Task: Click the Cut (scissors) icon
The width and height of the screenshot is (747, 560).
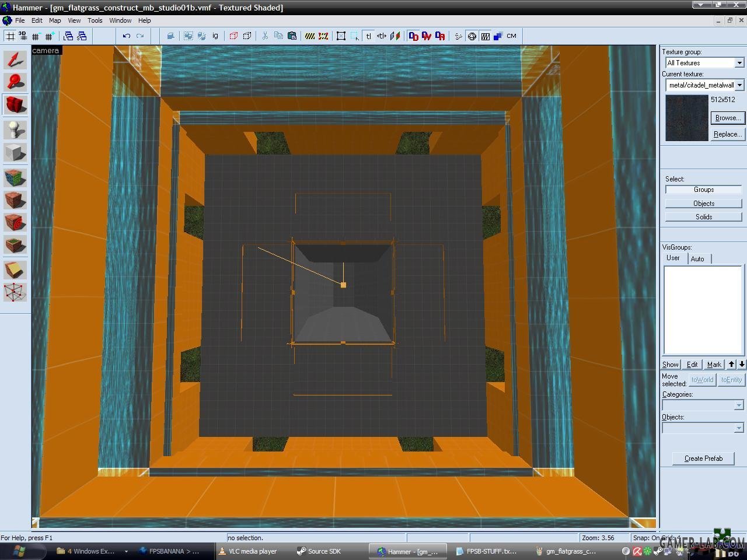Action: point(265,36)
